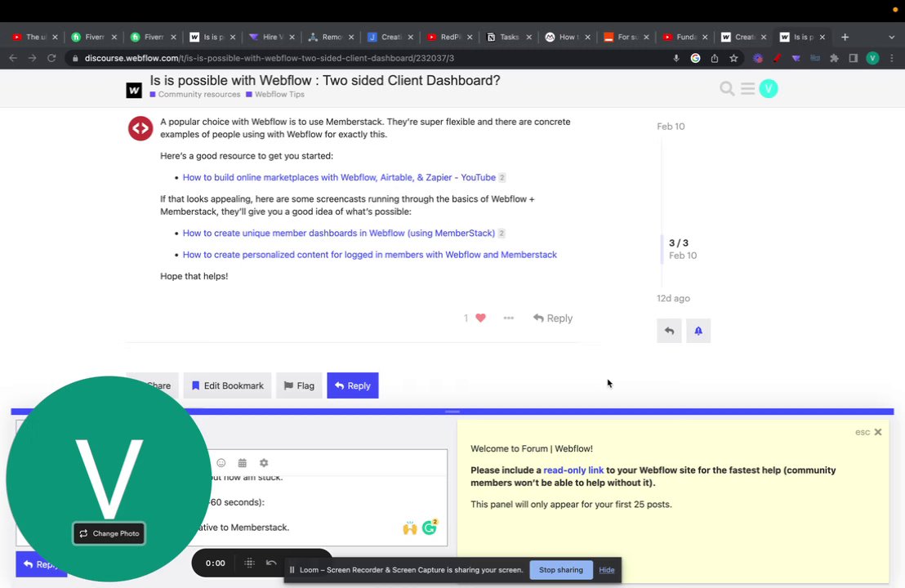Switch to the Hire tab
Screen dimensions: 905x588
(271, 37)
